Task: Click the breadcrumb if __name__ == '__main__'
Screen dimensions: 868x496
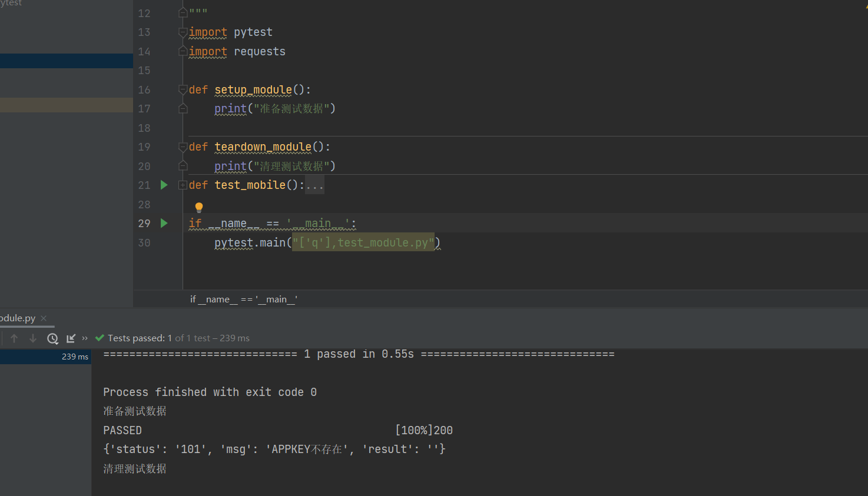Action: pyautogui.click(x=243, y=299)
